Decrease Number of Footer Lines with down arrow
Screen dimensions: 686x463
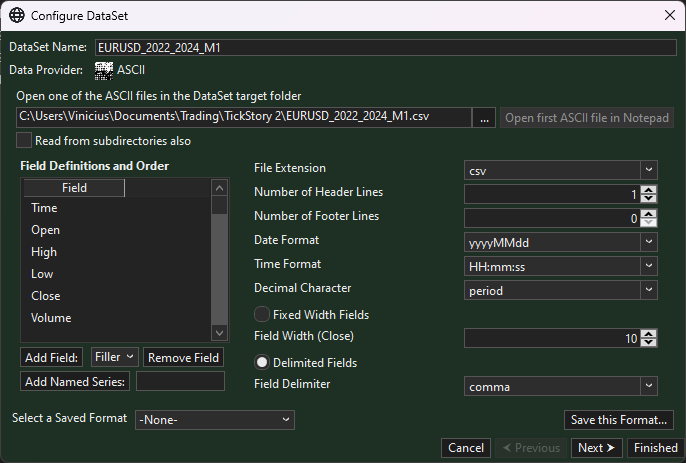tap(649, 222)
